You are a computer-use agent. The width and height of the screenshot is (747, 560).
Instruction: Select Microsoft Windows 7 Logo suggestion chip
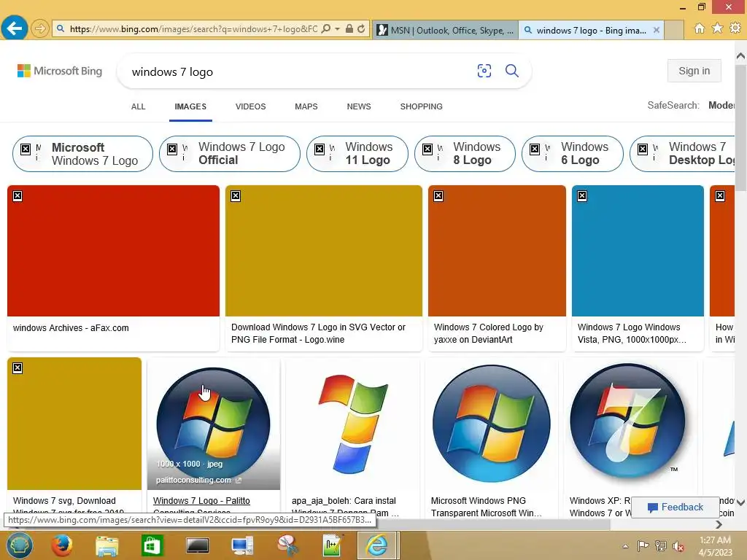point(82,154)
